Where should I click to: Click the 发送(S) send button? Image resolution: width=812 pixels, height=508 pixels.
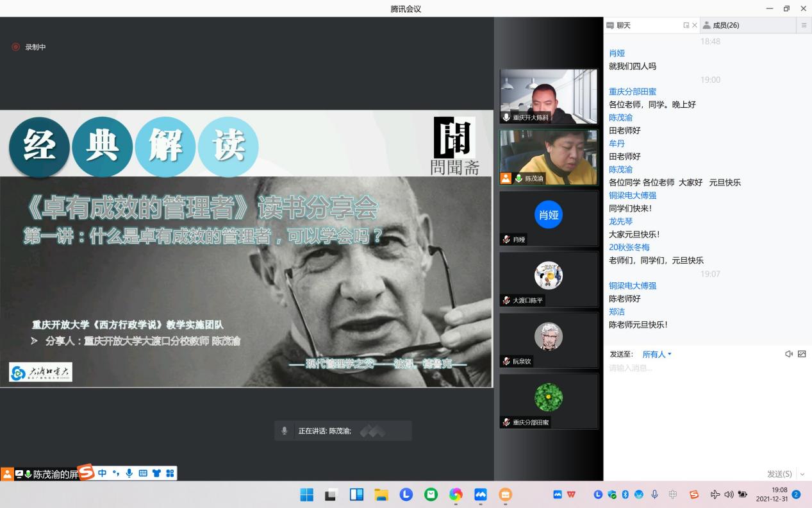point(779,474)
